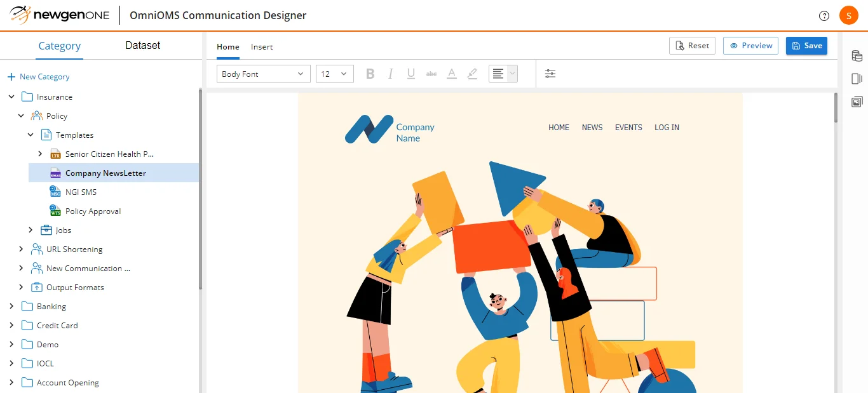Open the panel layout icon in right sidebar
This screenshot has height=393, width=868.
pos(857,79)
